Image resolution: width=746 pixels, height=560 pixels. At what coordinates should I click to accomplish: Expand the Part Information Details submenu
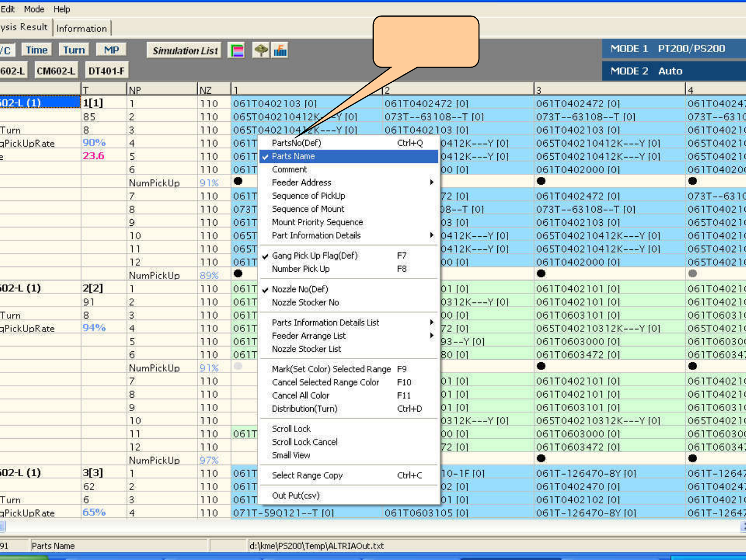pyautogui.click(x=316, y=236)
